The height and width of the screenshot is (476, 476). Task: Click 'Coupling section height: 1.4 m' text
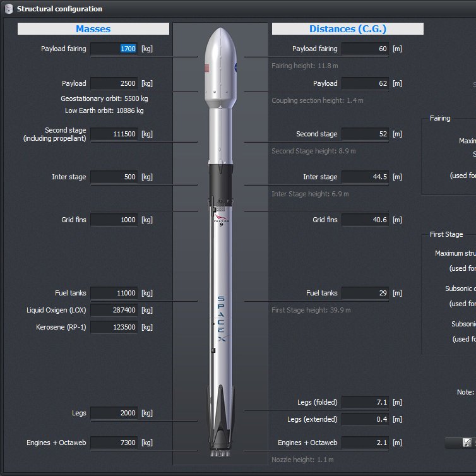coord(318,100)
